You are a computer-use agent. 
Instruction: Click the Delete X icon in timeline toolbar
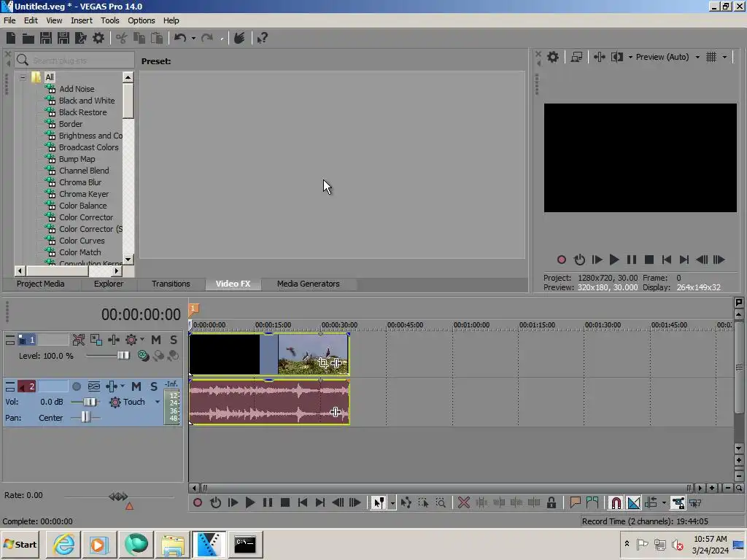coord(463,502)
